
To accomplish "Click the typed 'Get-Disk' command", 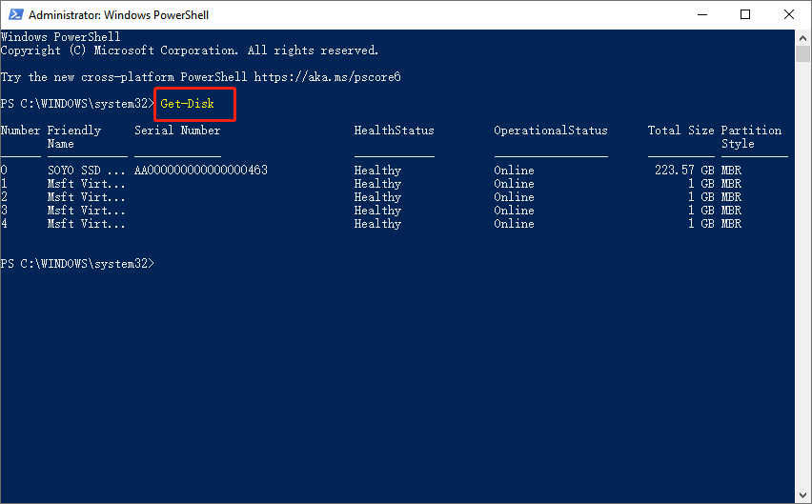I will (187, 104).
